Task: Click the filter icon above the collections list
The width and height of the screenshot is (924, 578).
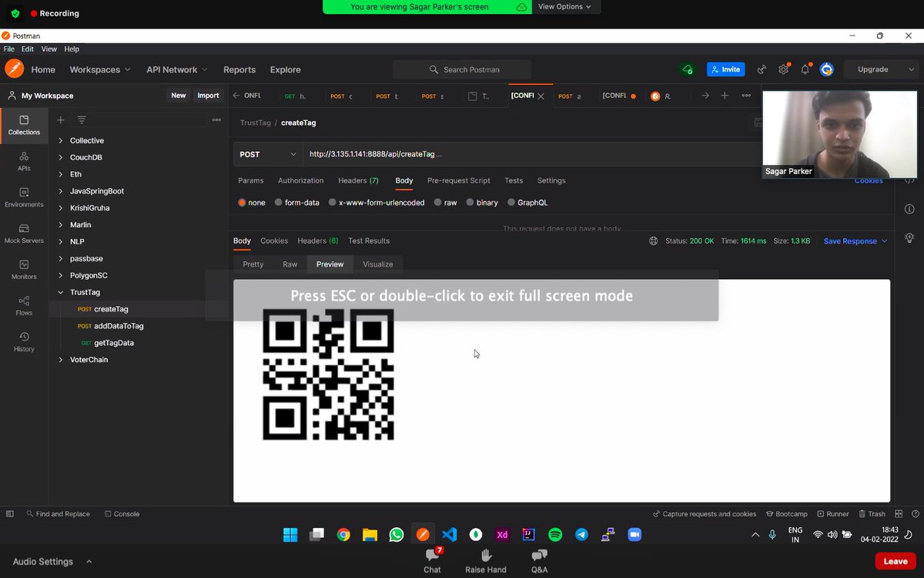Action: click(x=82, y=120)
